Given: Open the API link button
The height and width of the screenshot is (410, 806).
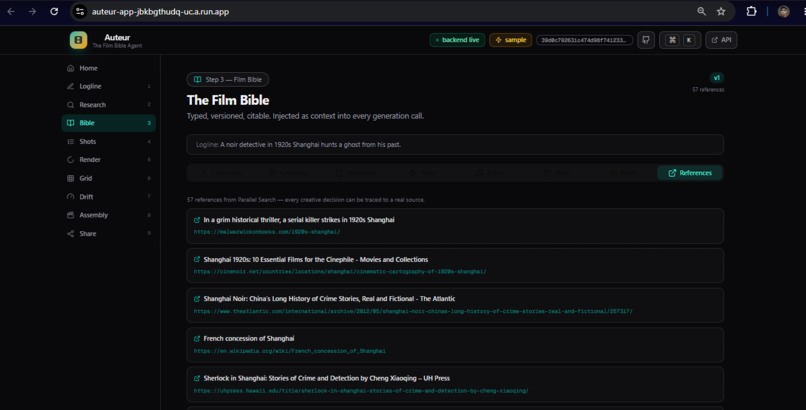Looking at the screenshot, I should point(721,40).
